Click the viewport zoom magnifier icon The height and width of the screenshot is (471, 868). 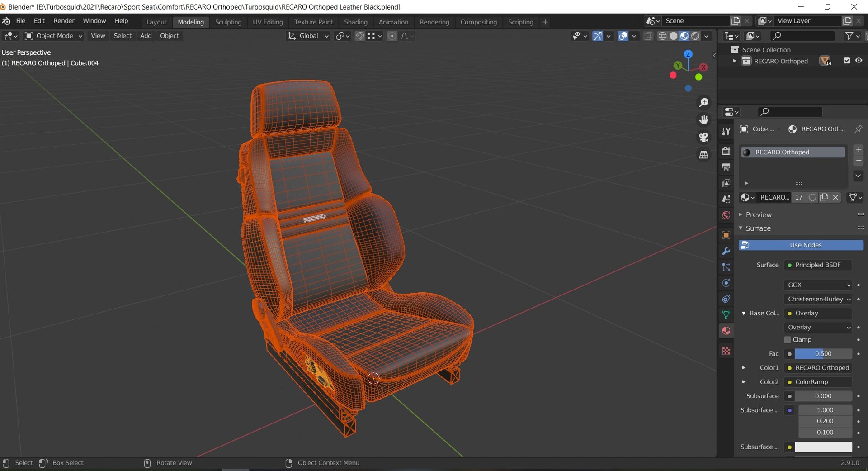(704, 103)
